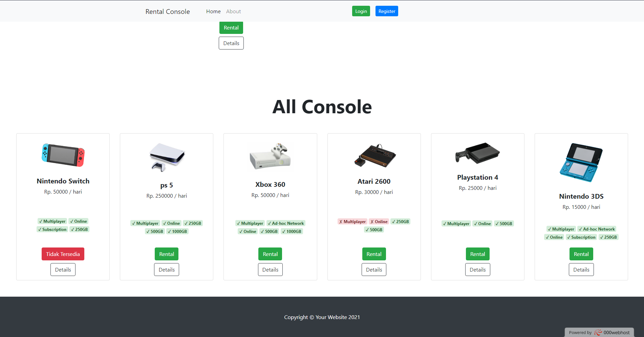Click the Rental button below the navbar

click(x=231, y=28)
